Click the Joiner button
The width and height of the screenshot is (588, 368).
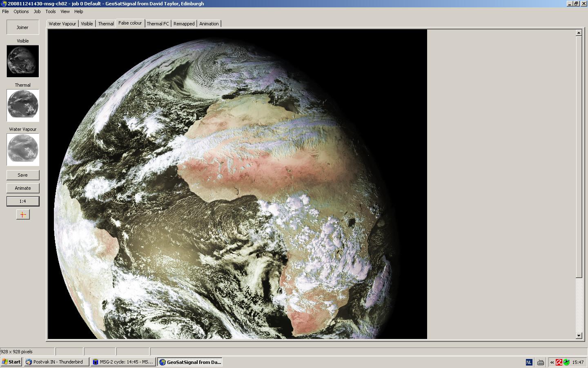(x=22, y=27)
